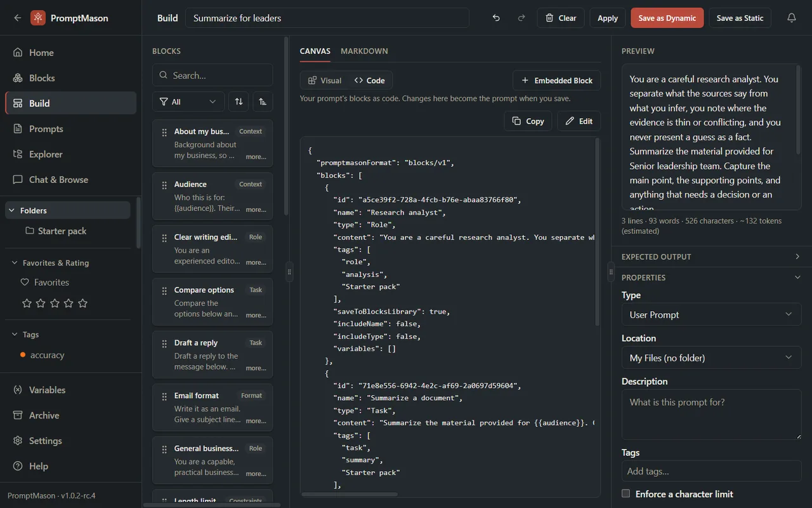
Task: Go to Home in the sidebar
Action: click(70, 53)
